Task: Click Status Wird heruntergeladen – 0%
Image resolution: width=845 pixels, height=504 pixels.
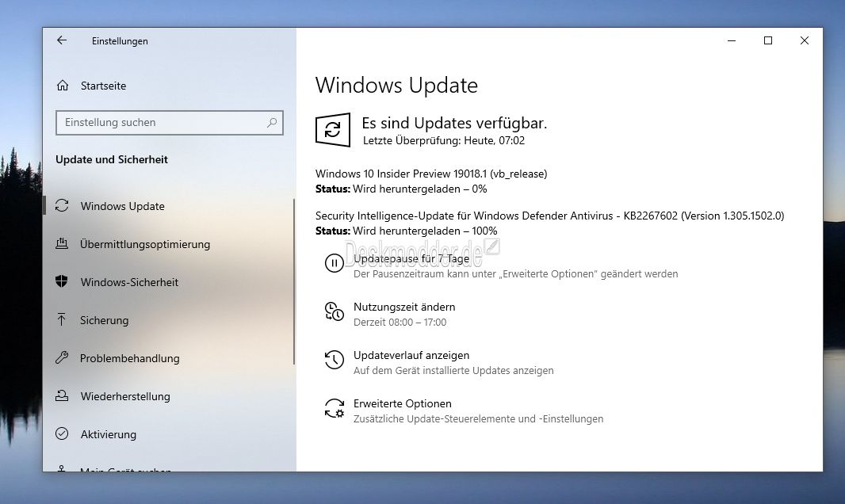Action: point(401,189)
